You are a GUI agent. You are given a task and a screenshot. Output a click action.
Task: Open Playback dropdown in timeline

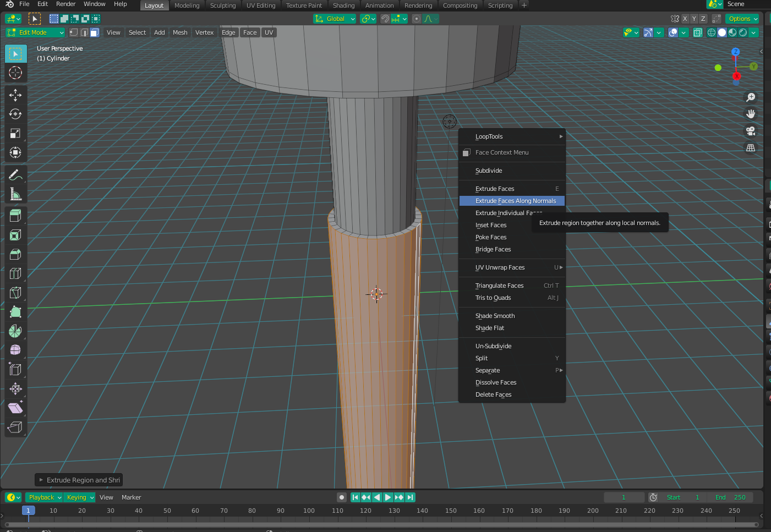[45, 497]
